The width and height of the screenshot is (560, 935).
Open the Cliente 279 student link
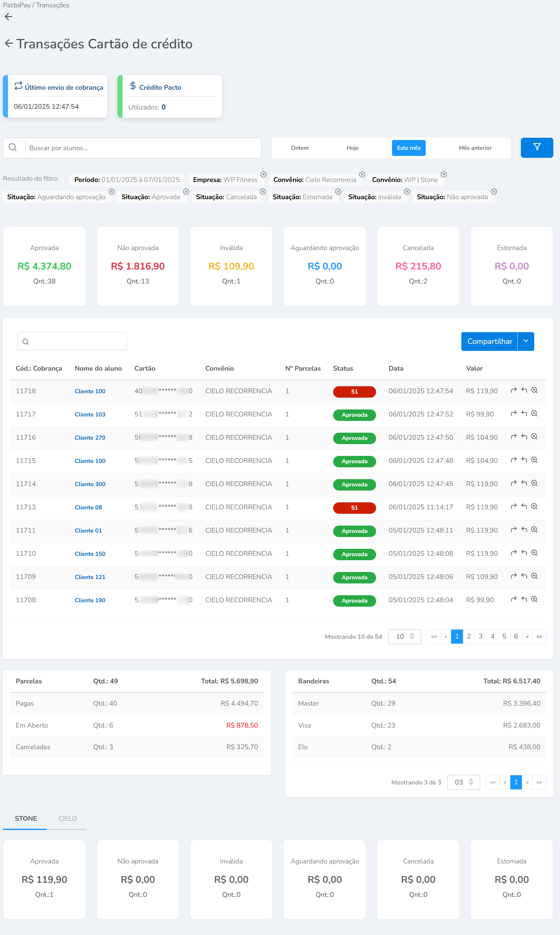(x=90, y=438)
